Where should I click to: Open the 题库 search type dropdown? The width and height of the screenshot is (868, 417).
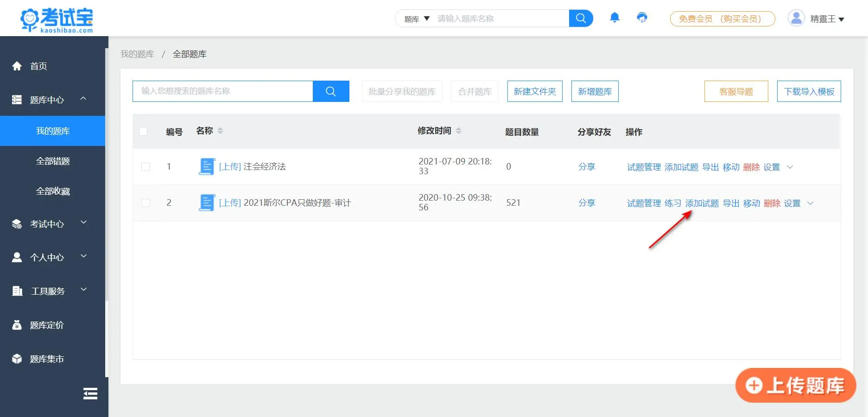click(x=417, y=19)
